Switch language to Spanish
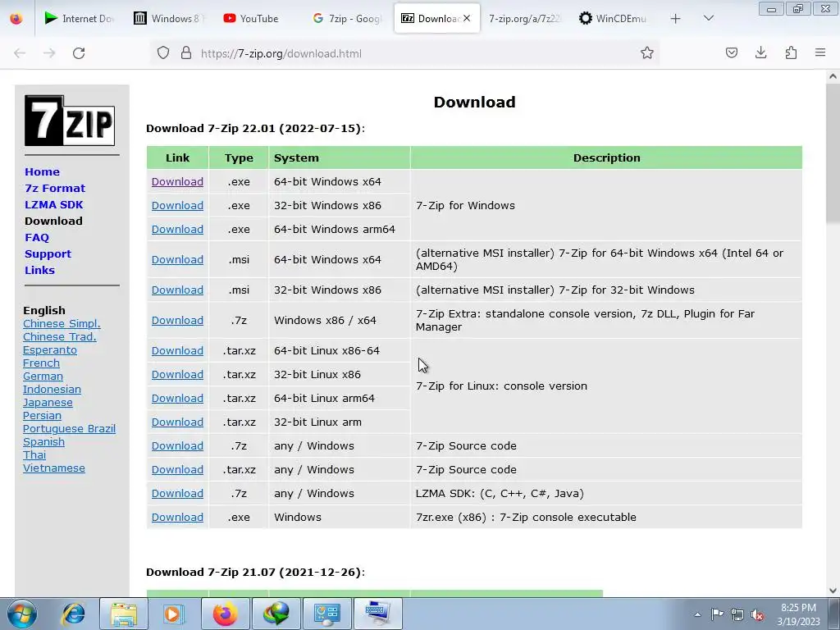This screenshot has height=630, width=840. 44,441
